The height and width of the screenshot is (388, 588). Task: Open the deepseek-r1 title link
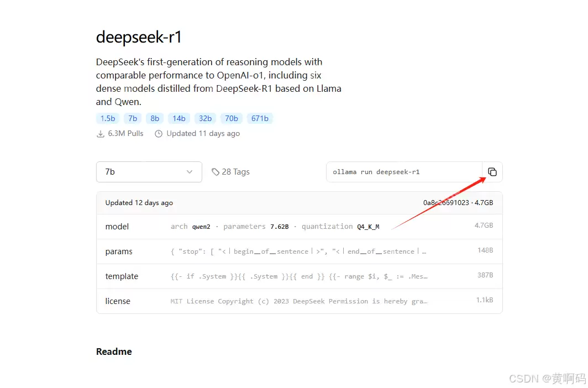[x=139, y=36]
